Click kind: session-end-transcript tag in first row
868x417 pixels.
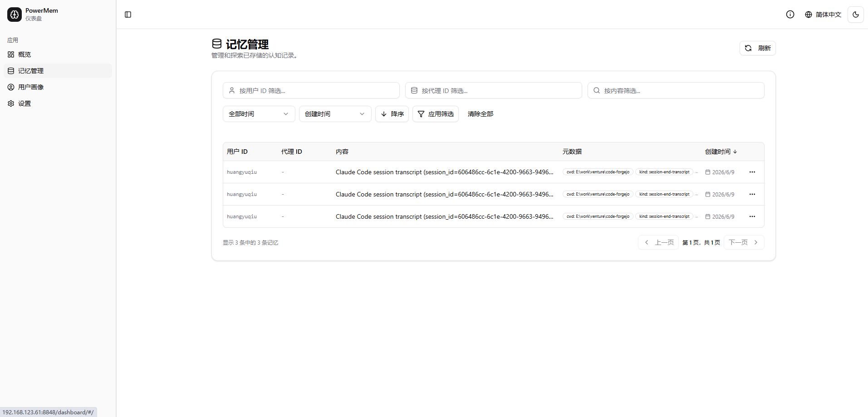664,172
